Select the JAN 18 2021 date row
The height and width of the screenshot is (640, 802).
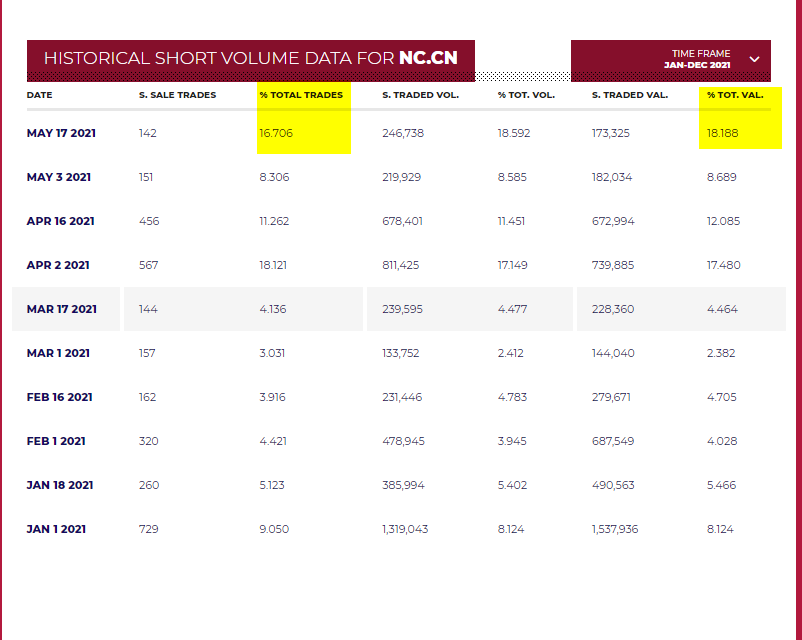(x=60, y=485)
